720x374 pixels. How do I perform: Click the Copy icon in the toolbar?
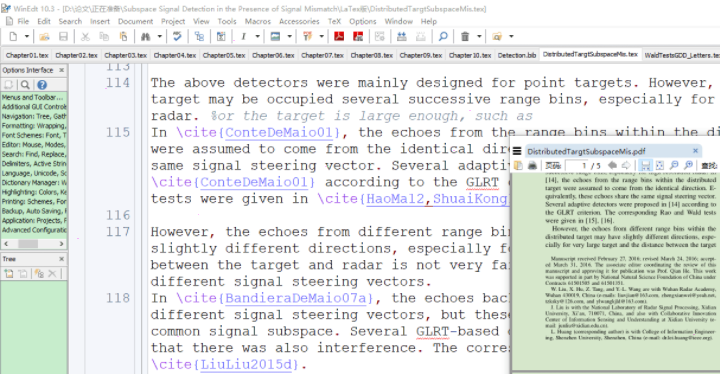coord(104,36)
